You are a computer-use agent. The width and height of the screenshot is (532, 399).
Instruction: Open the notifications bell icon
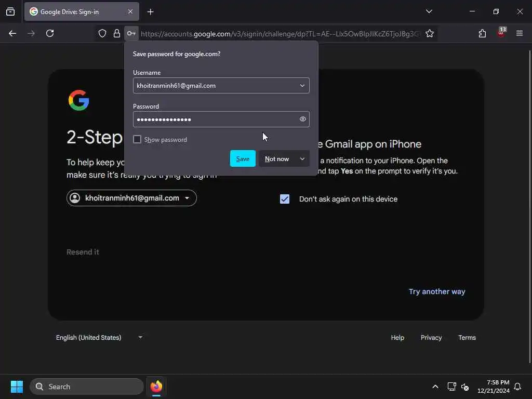518,387
